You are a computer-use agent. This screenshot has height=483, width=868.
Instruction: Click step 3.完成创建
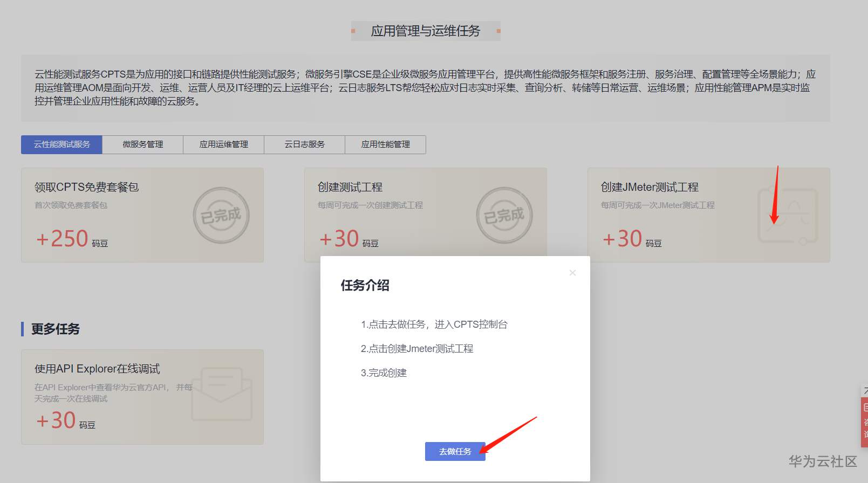point(384,373)
